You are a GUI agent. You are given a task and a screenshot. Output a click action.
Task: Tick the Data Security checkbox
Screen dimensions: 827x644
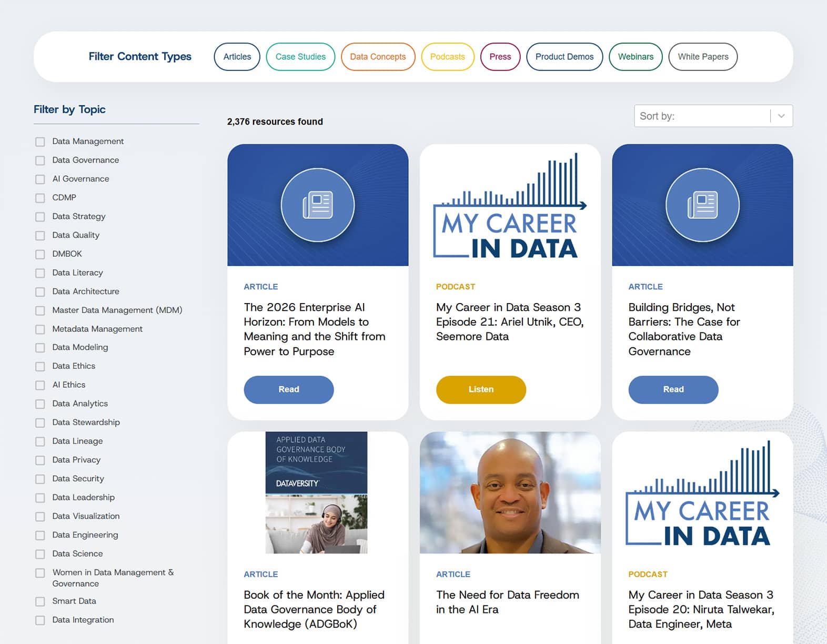click(40, 479)
